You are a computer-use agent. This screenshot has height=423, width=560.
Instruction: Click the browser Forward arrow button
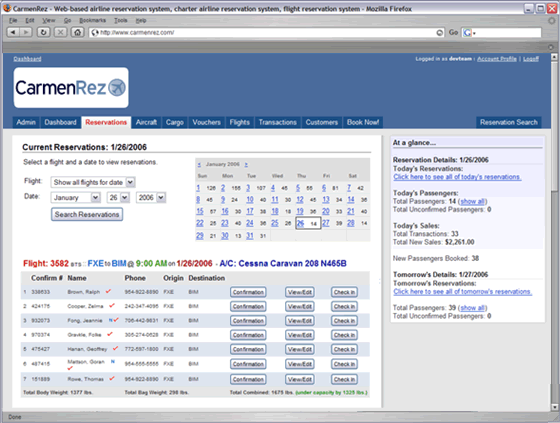click(26, 33)
